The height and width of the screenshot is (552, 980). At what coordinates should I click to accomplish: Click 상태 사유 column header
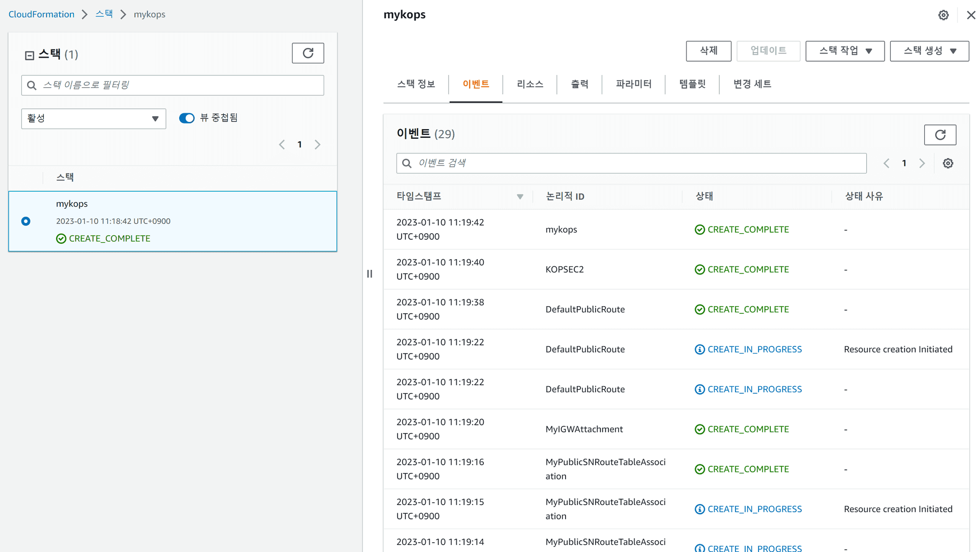pyautogui.click(x=864, y=196)
